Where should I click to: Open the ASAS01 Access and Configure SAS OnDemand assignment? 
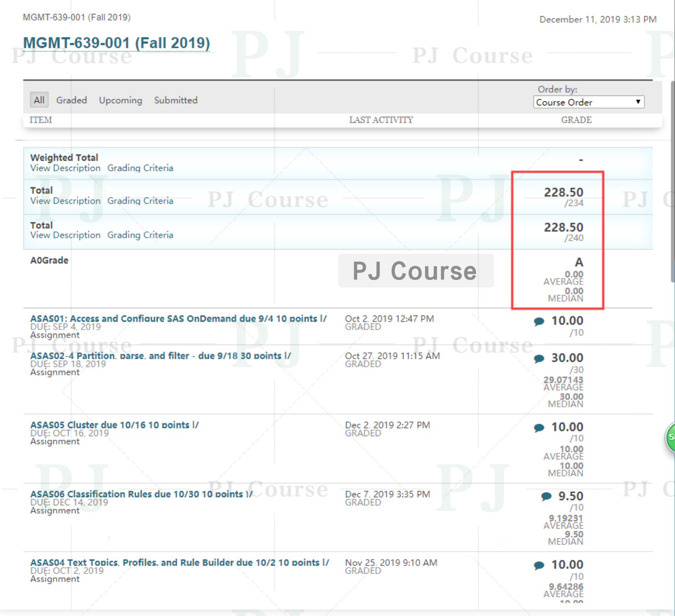[x=178, y=318]
